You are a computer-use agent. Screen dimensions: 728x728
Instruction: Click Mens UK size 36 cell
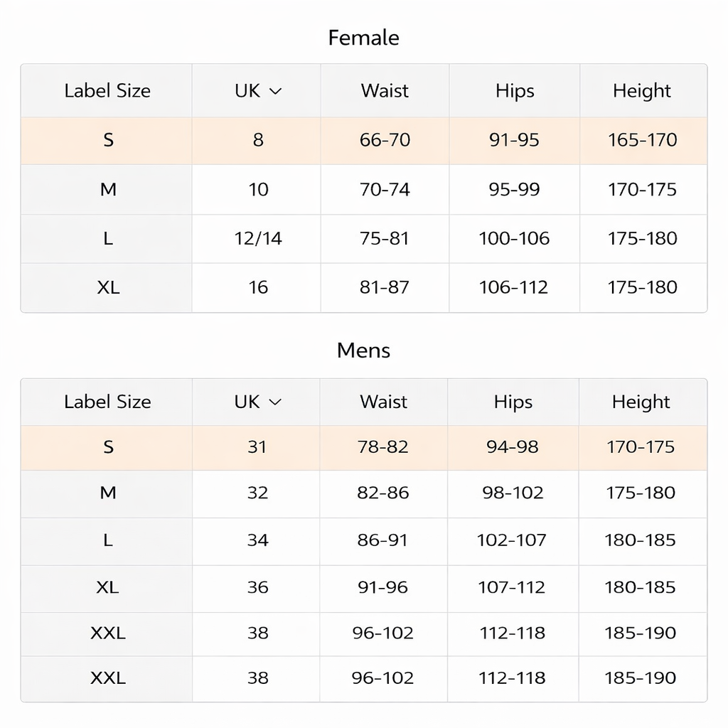pyautogui.click(x=256, y=588)
